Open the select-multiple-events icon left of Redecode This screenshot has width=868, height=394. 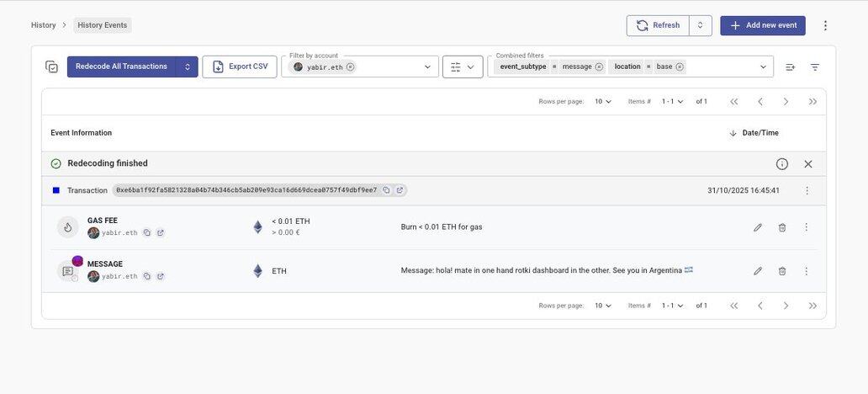[52, 67]
